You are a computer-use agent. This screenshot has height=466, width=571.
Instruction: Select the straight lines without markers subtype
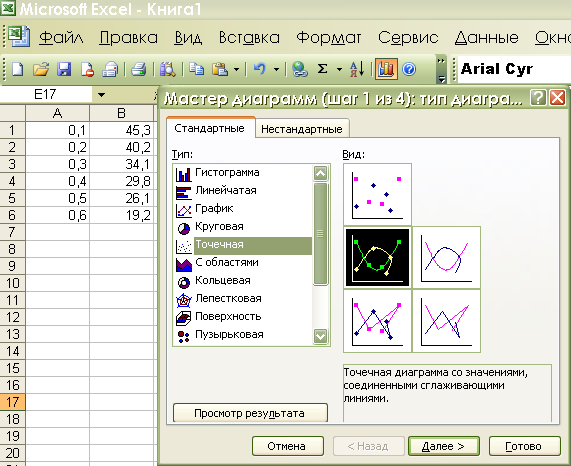tap(446, 321)
